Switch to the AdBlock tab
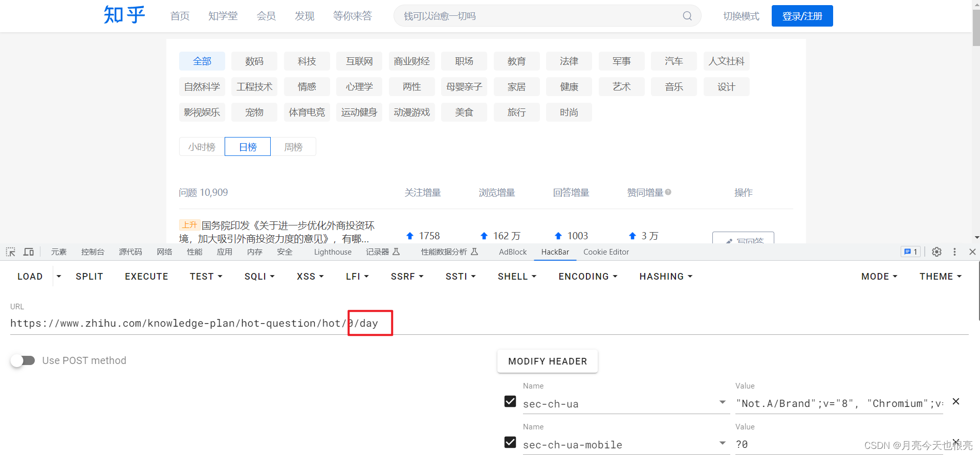Screen dimensions: 980x455 [513, 252]
